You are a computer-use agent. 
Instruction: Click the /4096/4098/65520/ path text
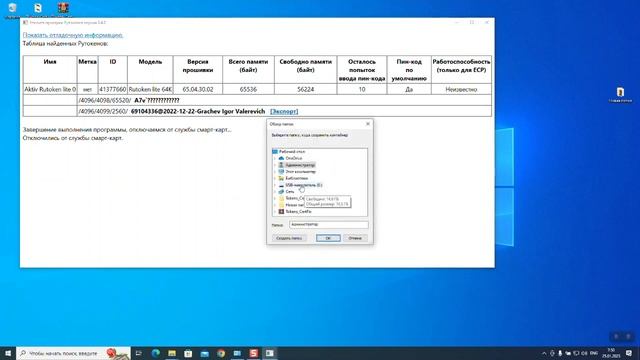pos(105,100)
